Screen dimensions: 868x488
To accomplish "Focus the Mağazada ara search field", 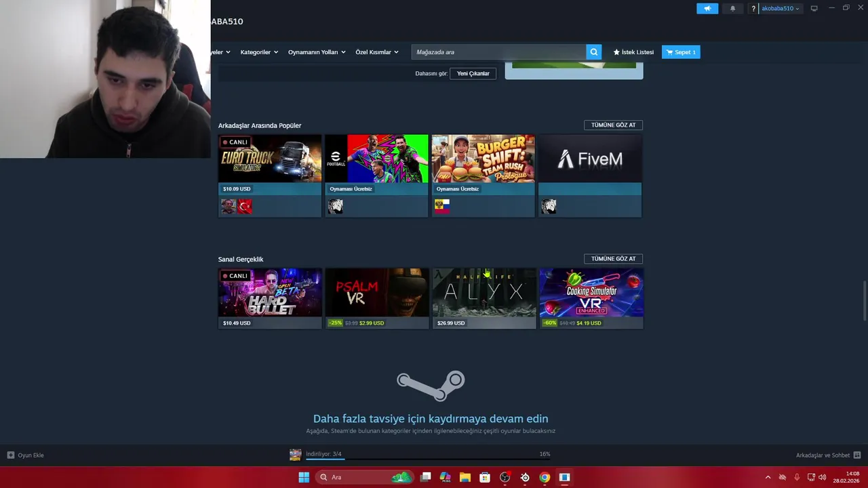I will [498, 52].
